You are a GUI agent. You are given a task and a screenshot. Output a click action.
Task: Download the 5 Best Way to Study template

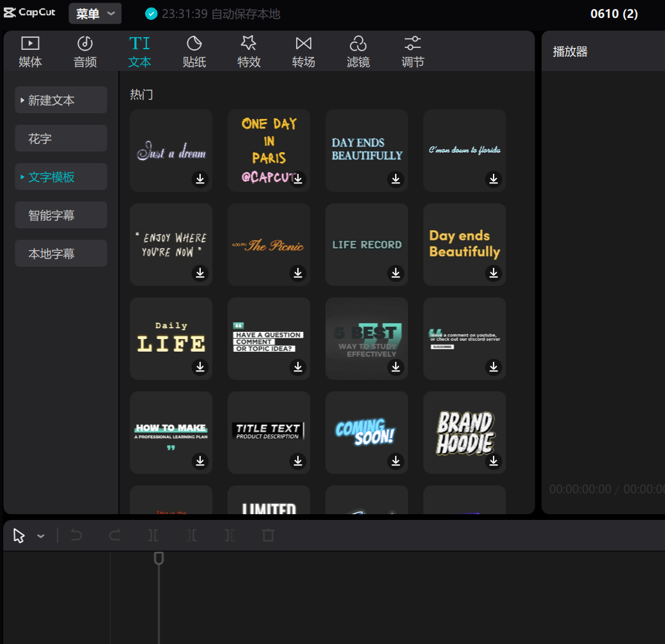(396, 366)
